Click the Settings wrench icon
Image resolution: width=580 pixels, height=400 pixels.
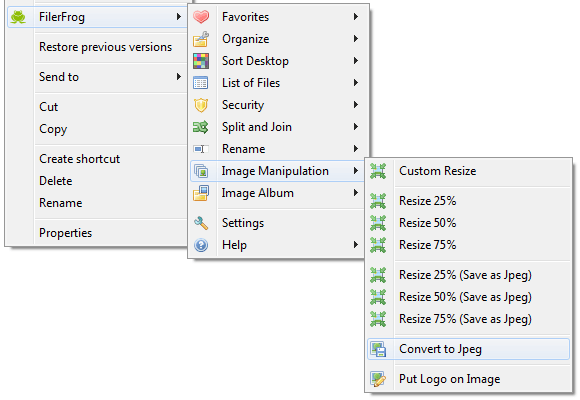click(x=201, y=223)
